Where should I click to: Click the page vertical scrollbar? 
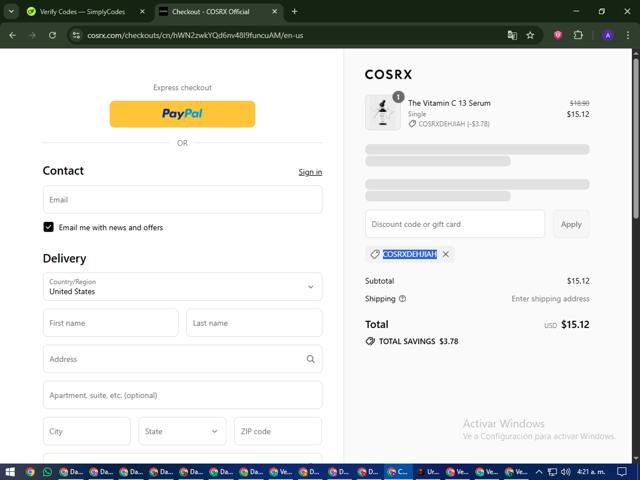point(636,139)
